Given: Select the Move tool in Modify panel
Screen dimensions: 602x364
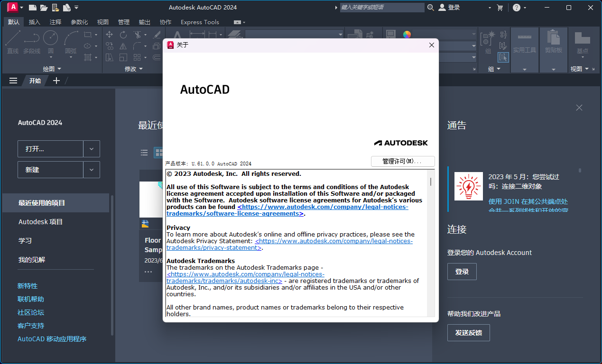Looking at the screenshot, I should pyautogui.click(x=109, y=35).
